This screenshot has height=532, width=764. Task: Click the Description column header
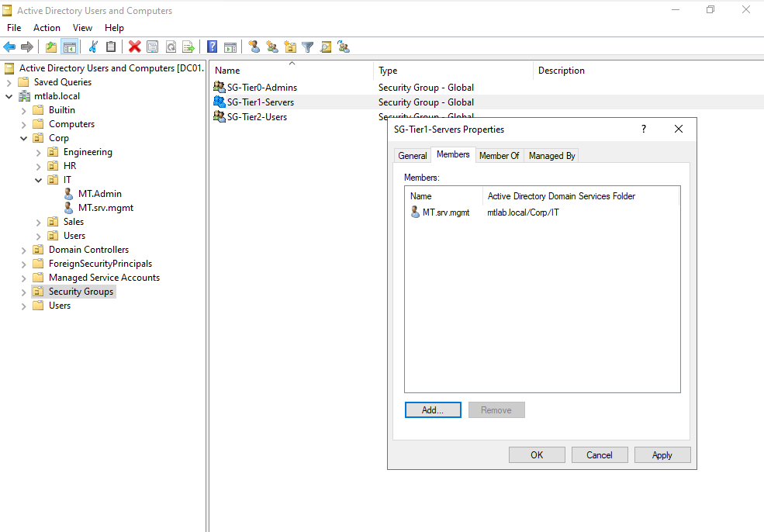(648, 70)
